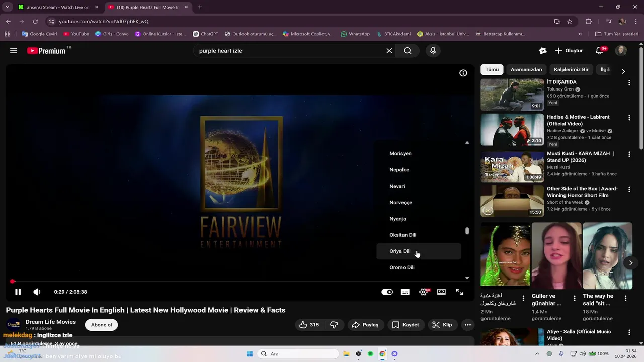Open options for Hadise Labirent video
This screenshot has height=362, width=644.
(629, 118)
